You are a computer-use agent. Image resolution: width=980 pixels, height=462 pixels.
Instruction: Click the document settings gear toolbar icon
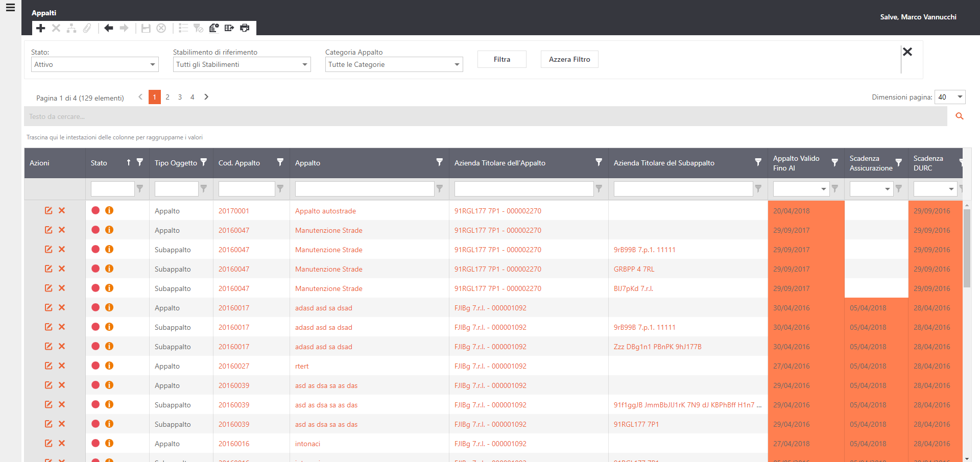[x=214, y=28]
